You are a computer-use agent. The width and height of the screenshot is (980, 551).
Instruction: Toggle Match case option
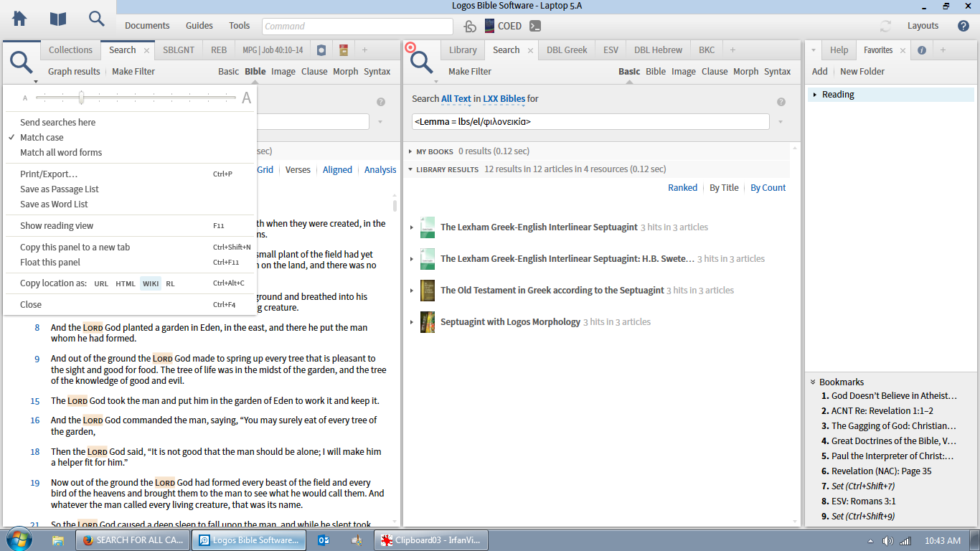42,137
